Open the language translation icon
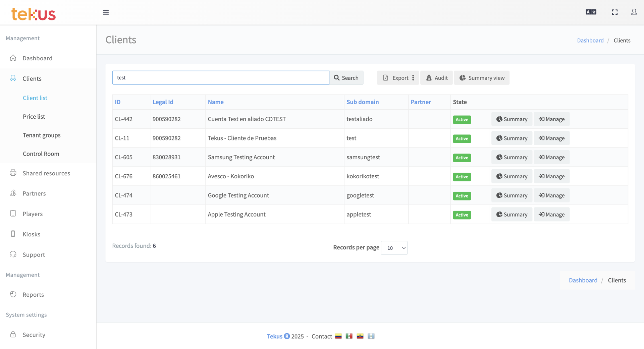 coord(591,12)
